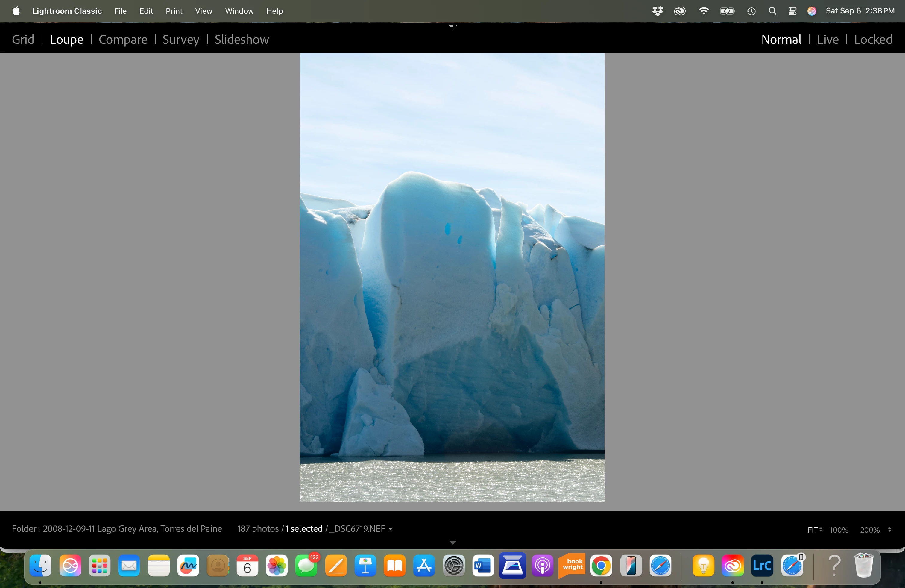Set zoom to 100%
Image resolution: width=905 pixels, height=588 pixels.
[839, 530]
